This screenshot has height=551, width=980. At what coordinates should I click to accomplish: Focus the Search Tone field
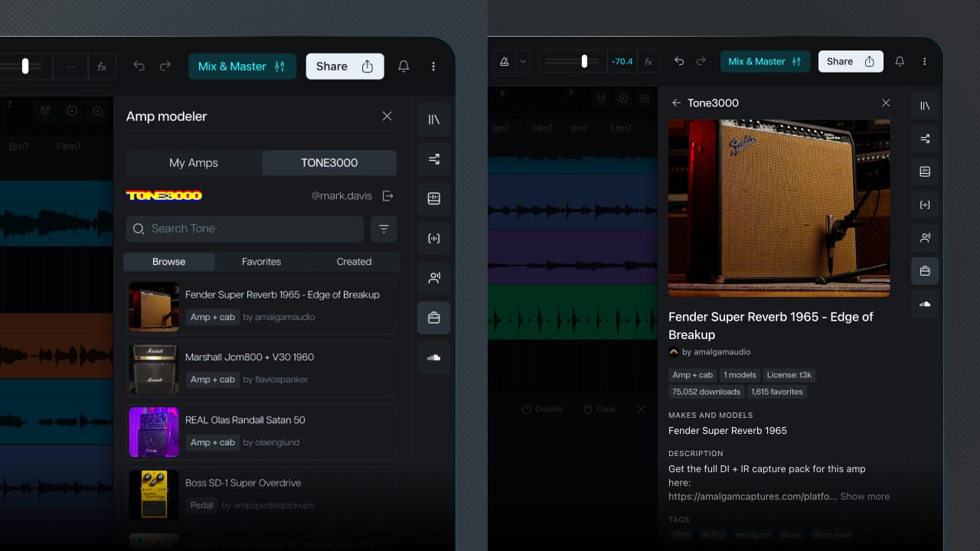pyautogui.click(x=245, y=229)
